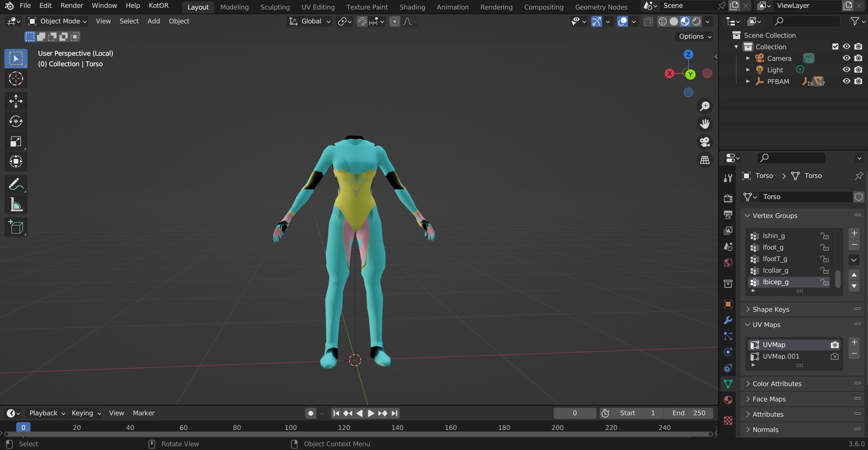
Task: Switch to rendered viewport shading
Action: click(x=696, y=21)
